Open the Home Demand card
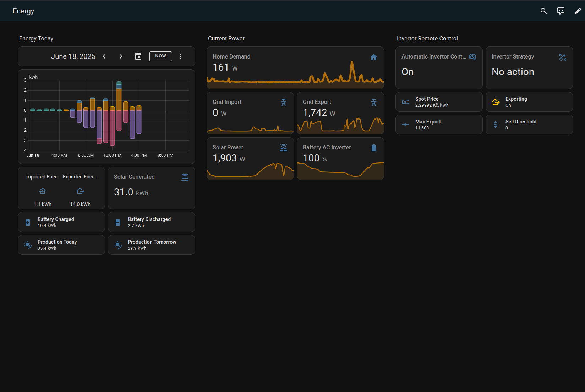585x392 pixels. tap(295, 68)
